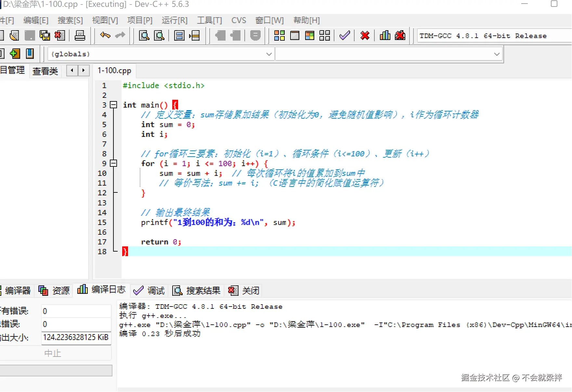The height and width of the screenshot is (392, 572).
Task: Stop execution with the red X icon
Action: coord(365,35)
